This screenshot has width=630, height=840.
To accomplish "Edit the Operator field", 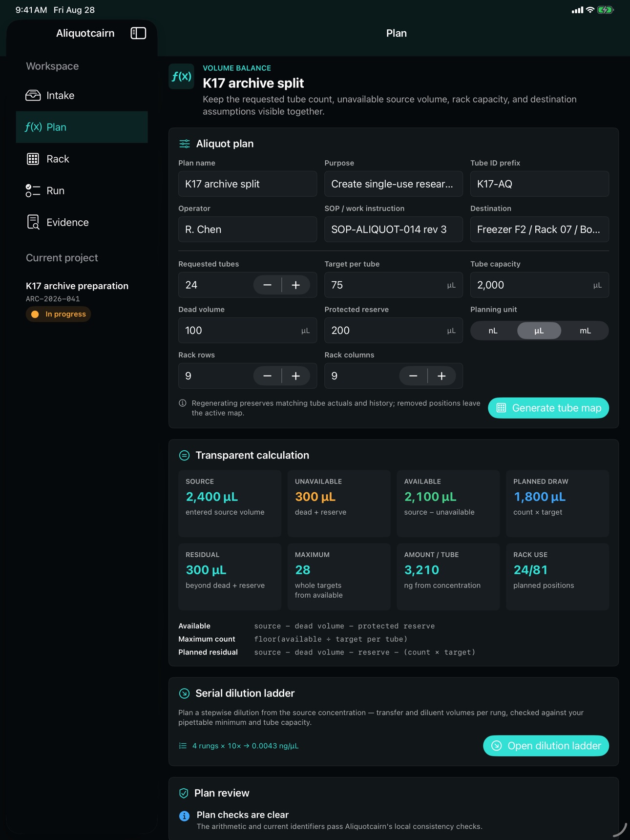I will [248, 229].
